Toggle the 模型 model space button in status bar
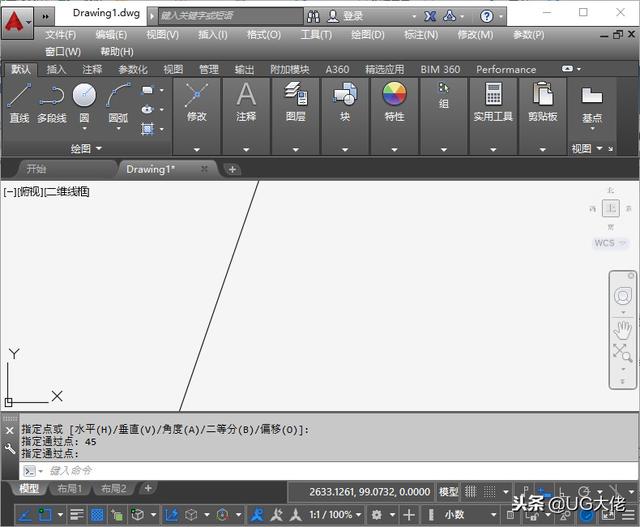This screenshot has height=527, width=640. (449, 492)
